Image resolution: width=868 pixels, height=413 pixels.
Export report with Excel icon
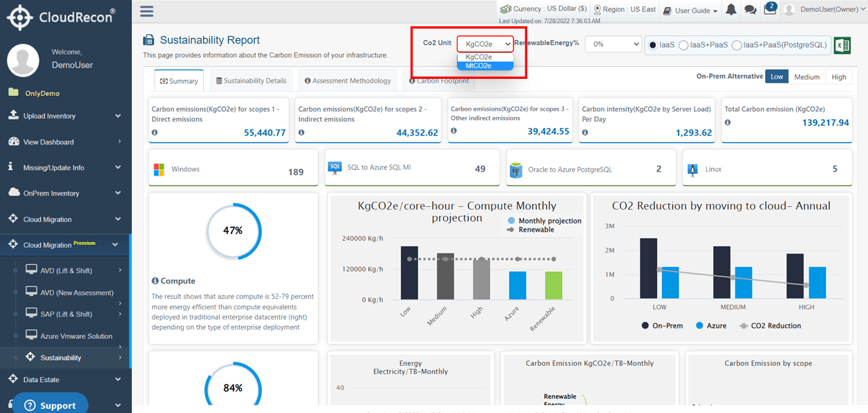click(x=842, y=44)
